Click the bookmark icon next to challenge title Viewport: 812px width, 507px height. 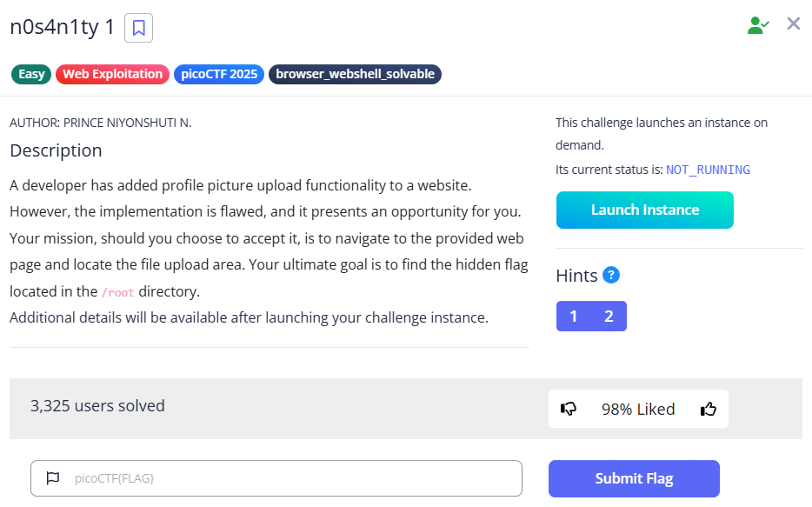click(x=139, y=27)
